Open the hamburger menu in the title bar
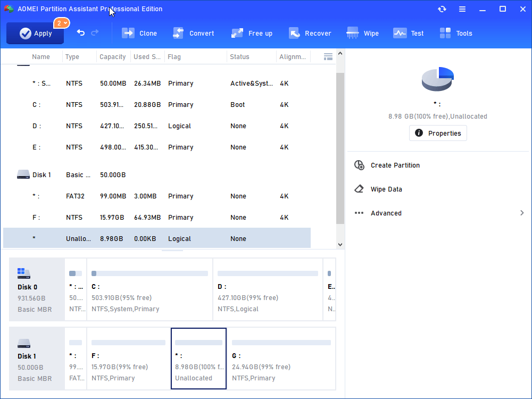 462,9
